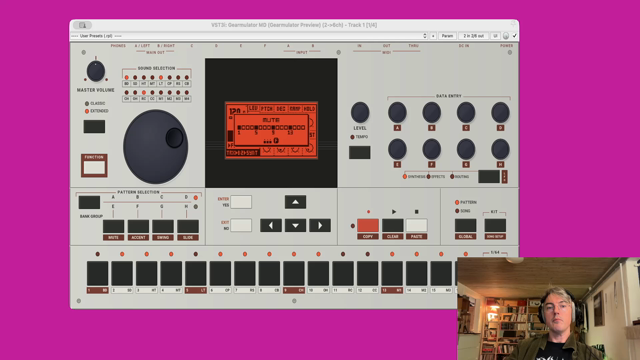Trigger step key 4 MT
Screen dimensions: 640x360
pyautogui.click(x=171, y=273)
